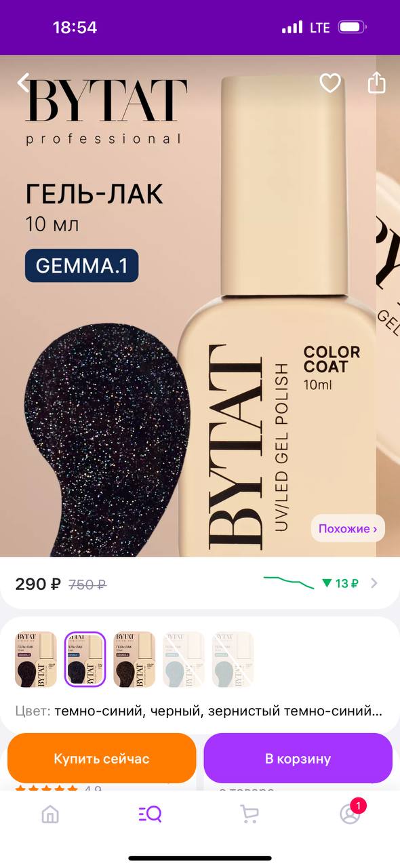The image size is (400, 868).
Task: Add item with В корзину button
Action: coord(298,758)
